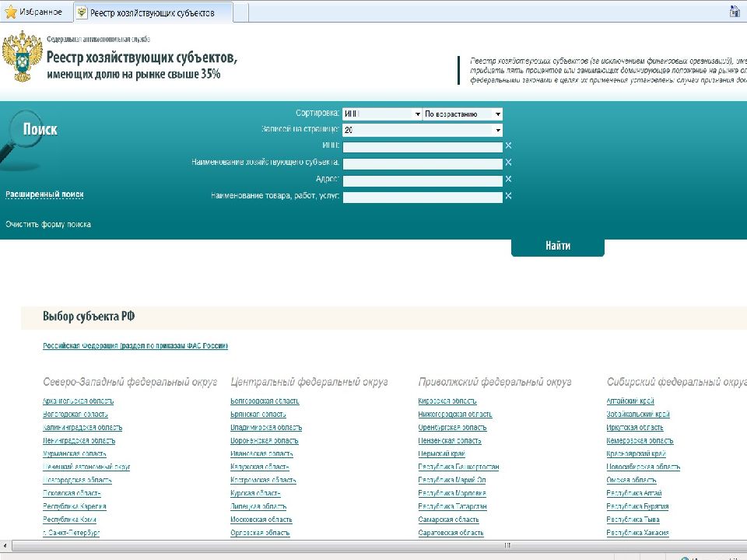Select Республика Марий Эл
The height and width of the screenshot is (560, 747).
pyautogui.click(x=452, y=480)
